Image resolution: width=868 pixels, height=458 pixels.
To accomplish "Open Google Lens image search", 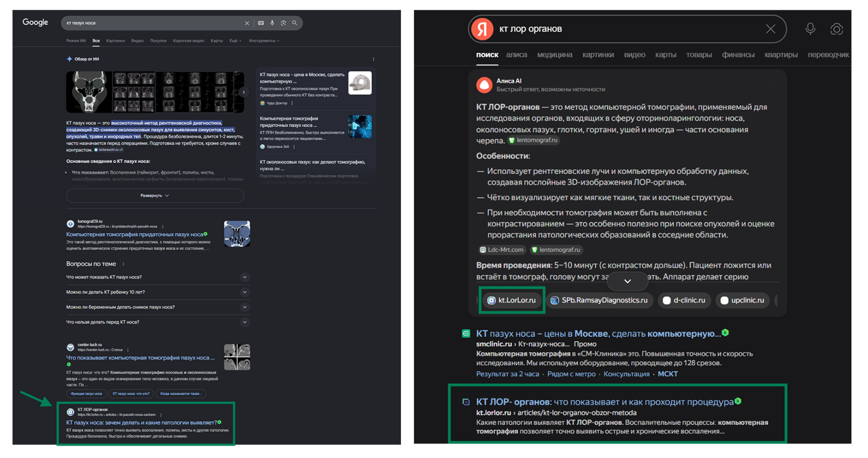I will coord(284,23).
